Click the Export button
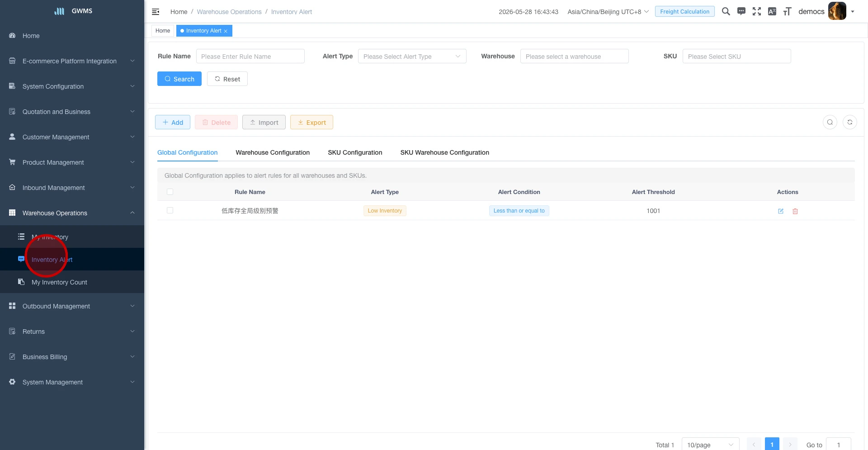The height and width of the screenshot is (450, 868). (x=311, y=122)
